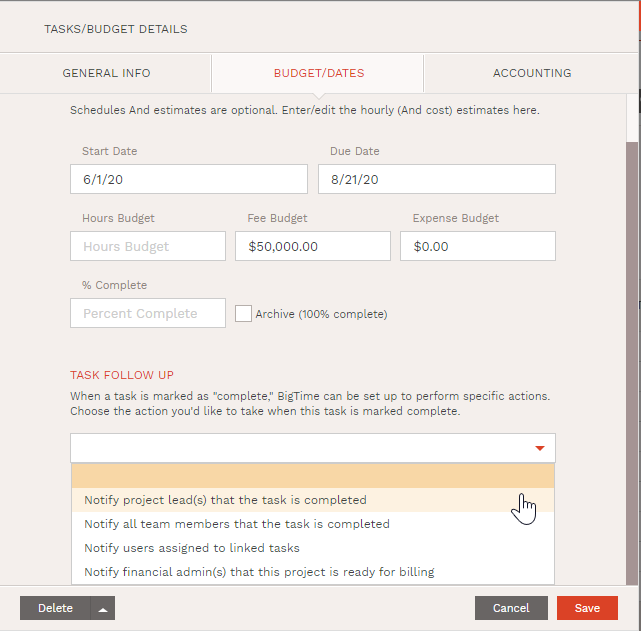
Task: Choose Notify all team members option
Action: pyautogui.click(x=313, y=524)
